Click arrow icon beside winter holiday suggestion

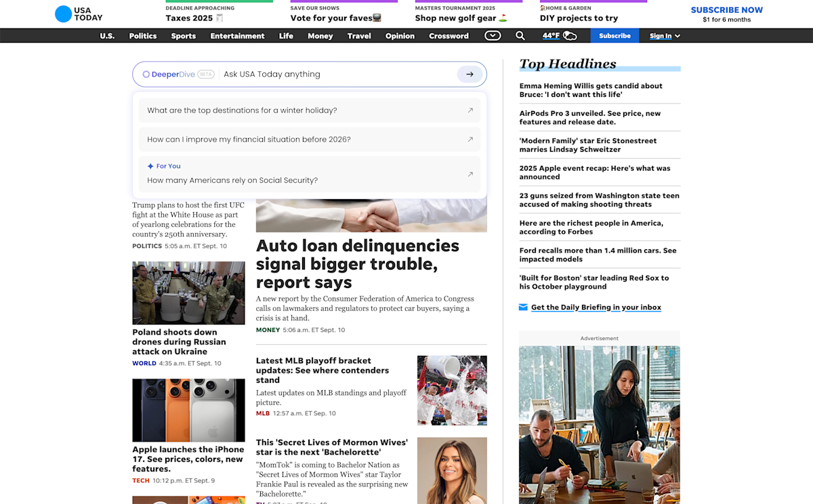click(470, 110)
